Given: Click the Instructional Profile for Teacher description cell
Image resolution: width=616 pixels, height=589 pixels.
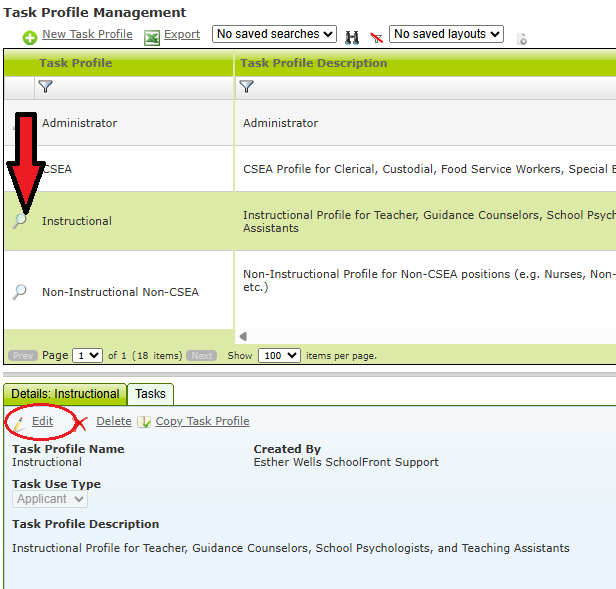Looking at the screenshot, I should [425, 221].
